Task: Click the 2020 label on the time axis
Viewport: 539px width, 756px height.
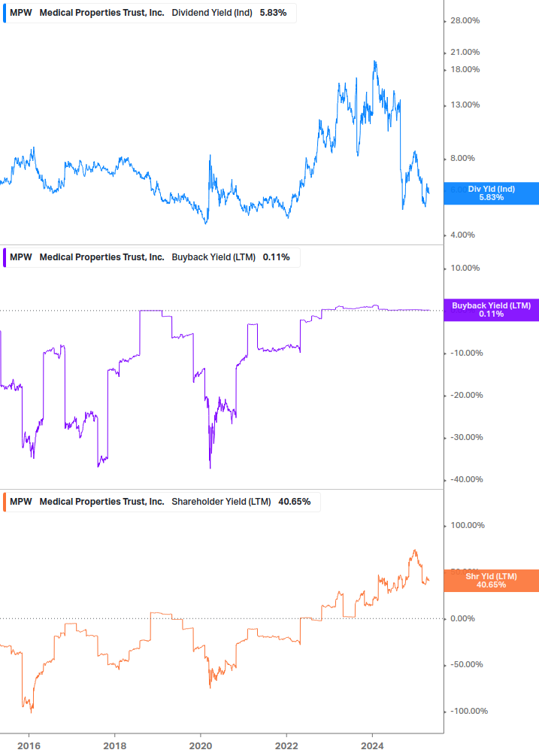Action: click(201, 746)
